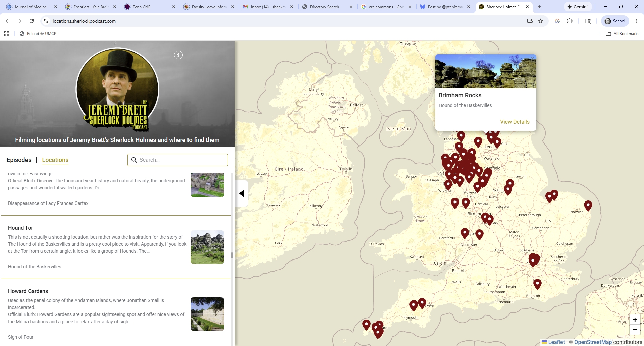Click the info icon on podcast banner
This screenshot has width=644, height=346.
coord(178,55)
